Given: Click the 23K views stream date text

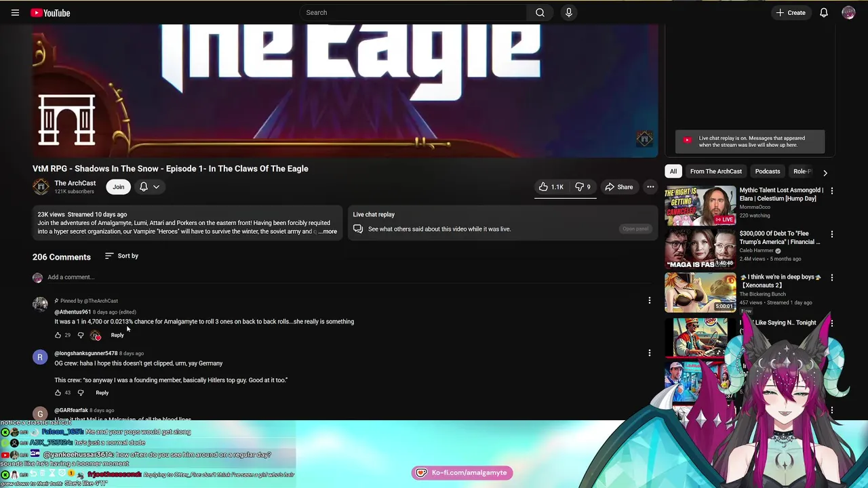Looking at the screenshot, I should click(82, 214).
